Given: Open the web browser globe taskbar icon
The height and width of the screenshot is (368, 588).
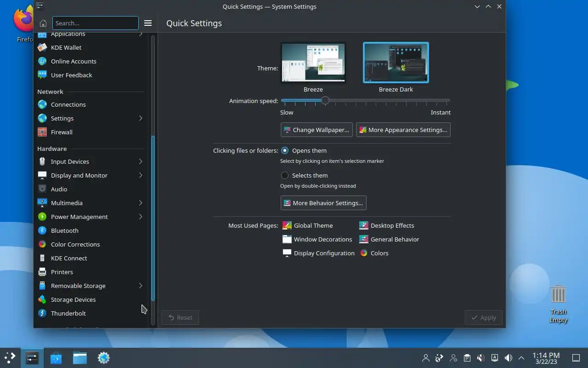Looking at the screenshot, I should (x=104, y=358).
